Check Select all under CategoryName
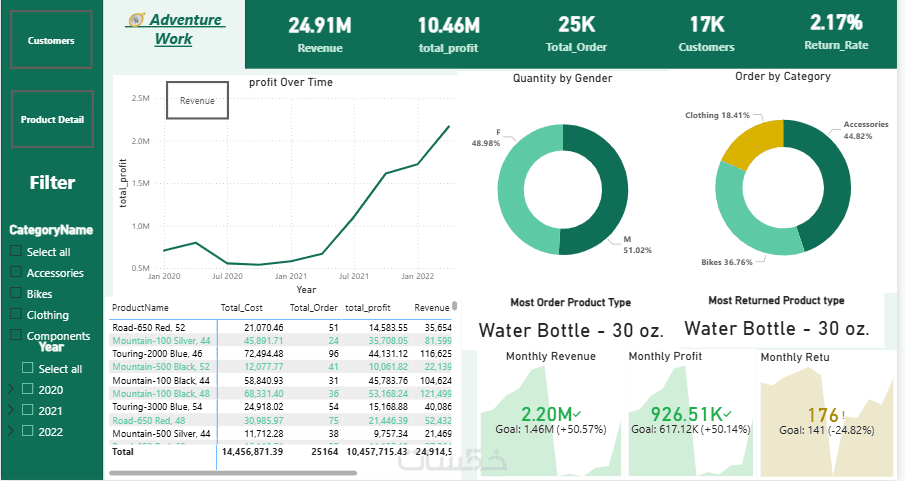The height and width of the screenshot is (481, 905). tap(16, 251)
